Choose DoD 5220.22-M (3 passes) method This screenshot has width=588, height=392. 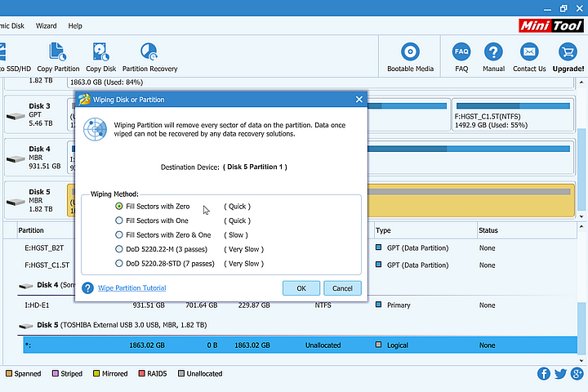(x=119, y=249)
